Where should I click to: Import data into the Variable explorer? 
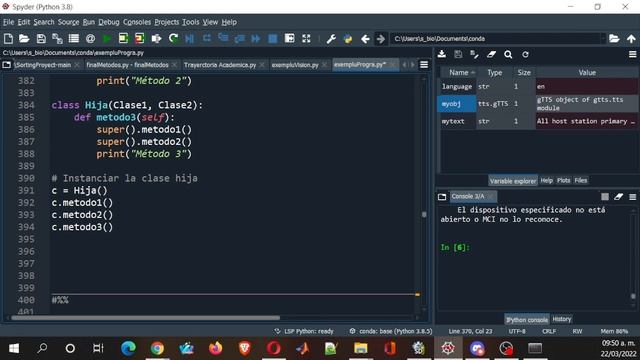[442, 54]
